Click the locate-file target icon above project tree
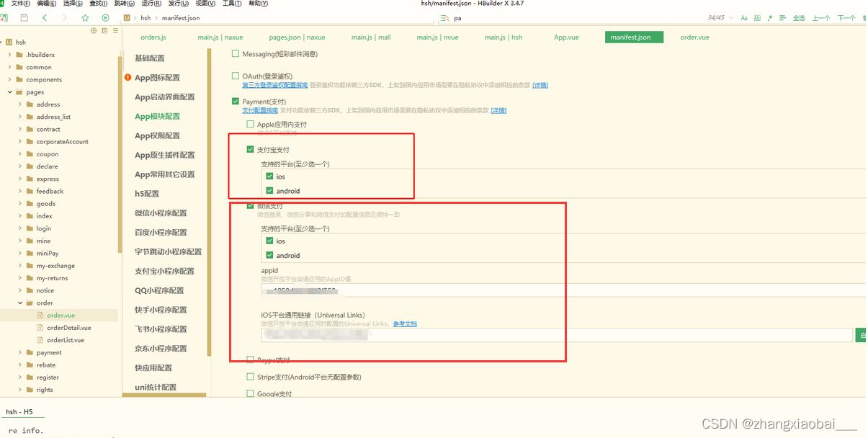 (x=94, y=31)
